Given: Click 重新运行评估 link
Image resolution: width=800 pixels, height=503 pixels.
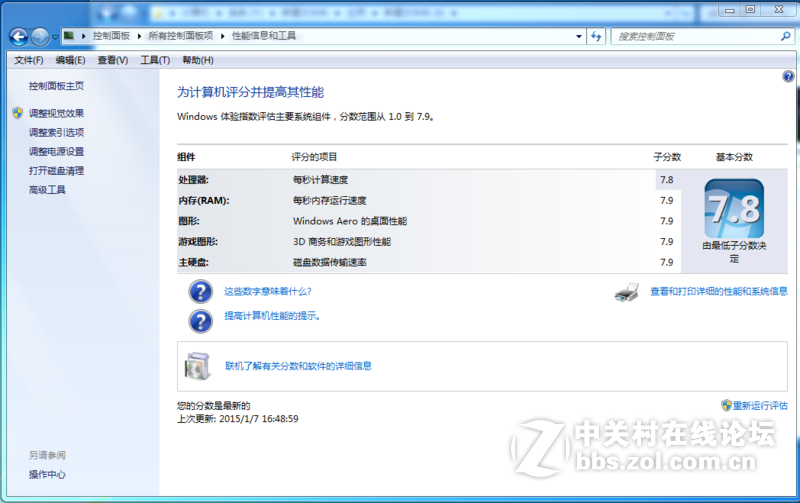Looking at the screenshot, I should coord(760,406).
